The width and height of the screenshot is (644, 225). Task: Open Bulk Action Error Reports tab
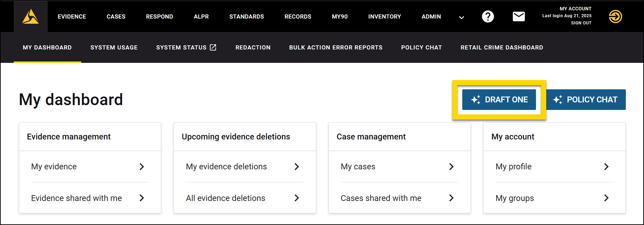[x=336, y=47]
